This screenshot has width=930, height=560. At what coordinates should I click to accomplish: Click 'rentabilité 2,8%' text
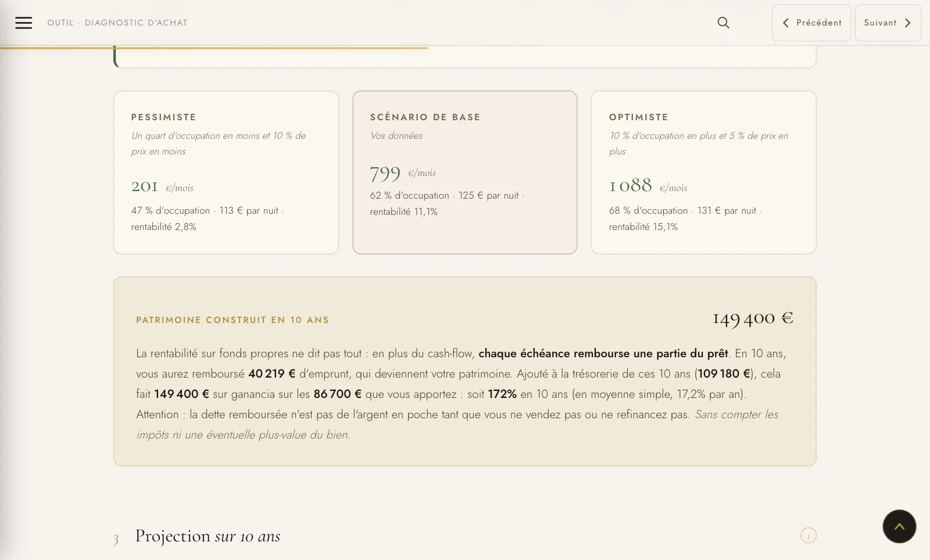163,227
